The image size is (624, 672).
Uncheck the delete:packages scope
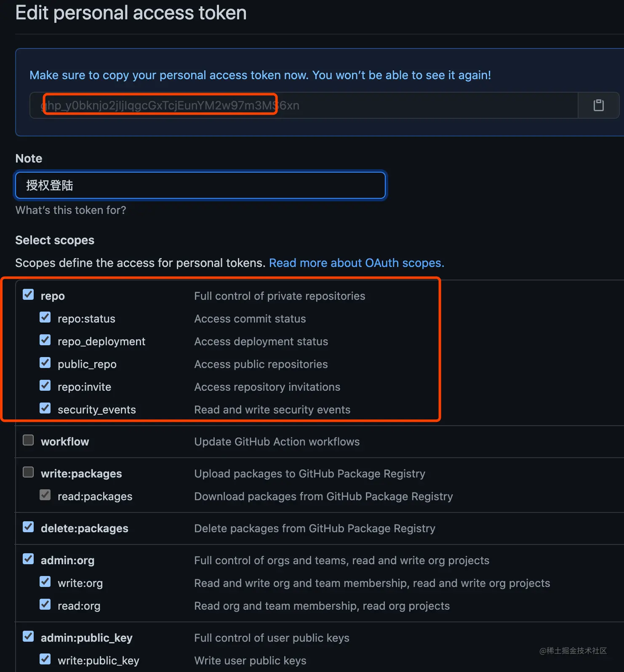click(x=28, y=527)
